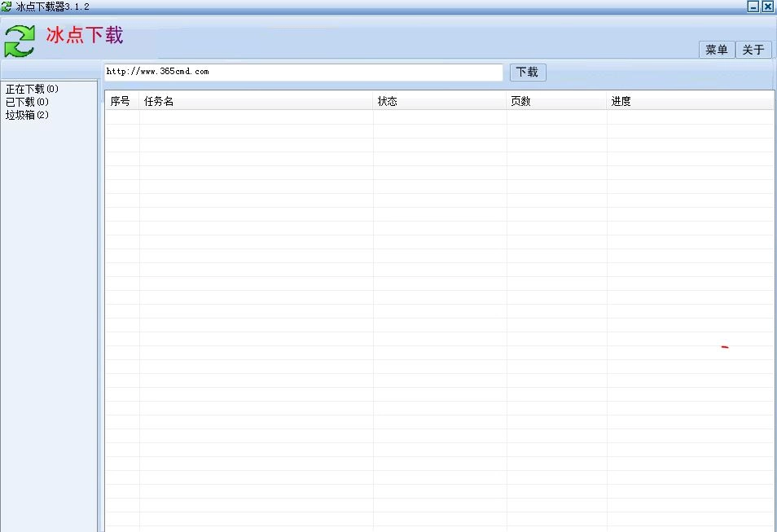Click the 序号 column header
This screenshot has height=532, width=777.
coord(119,100)
